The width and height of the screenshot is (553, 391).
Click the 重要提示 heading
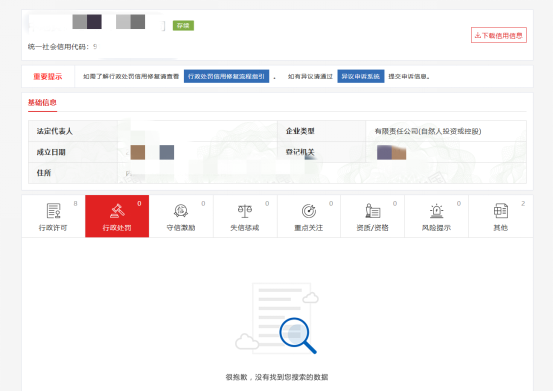tap(48, 77)
